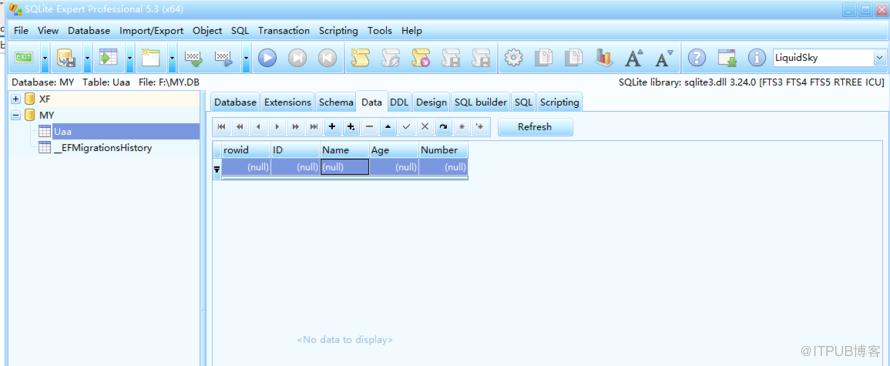Jump to first record in navigator
The width and height of the screenshot is (890, 366).
[x=221, y=127]
